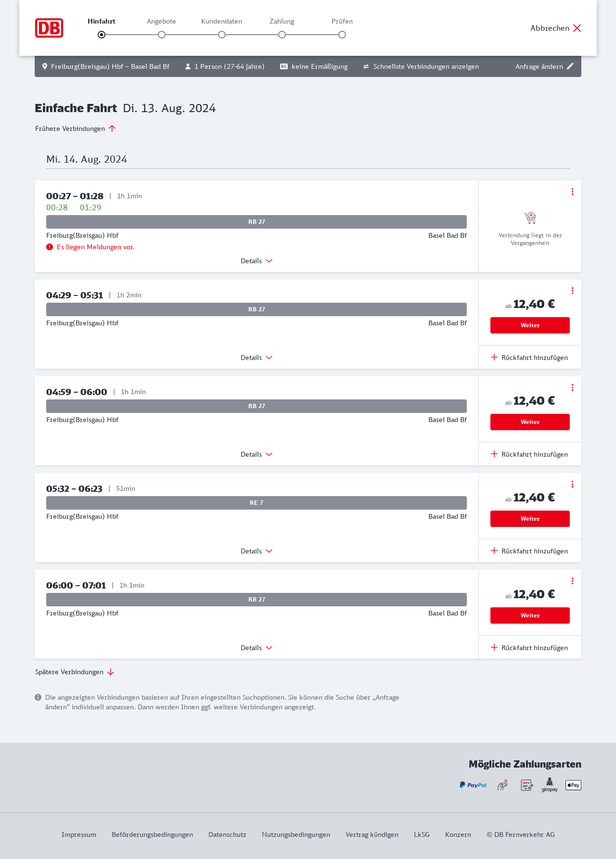Open three-dot menu for 00:27 connection
This screenshot has width=616, height=859.
572,192
